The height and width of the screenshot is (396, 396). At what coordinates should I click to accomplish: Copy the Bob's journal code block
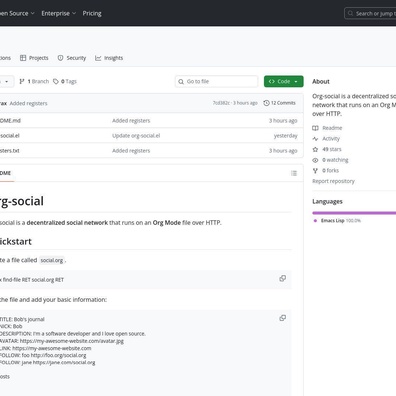(283, 318)
